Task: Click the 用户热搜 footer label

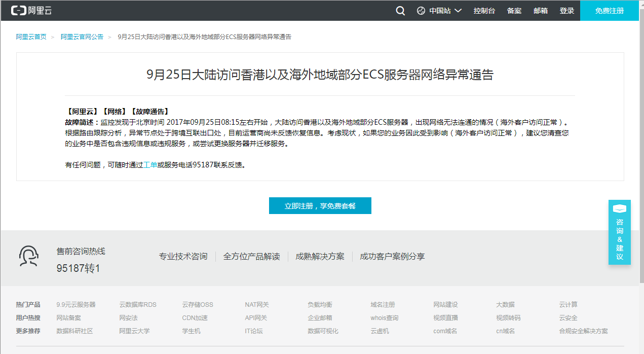Action: point(28,318)
